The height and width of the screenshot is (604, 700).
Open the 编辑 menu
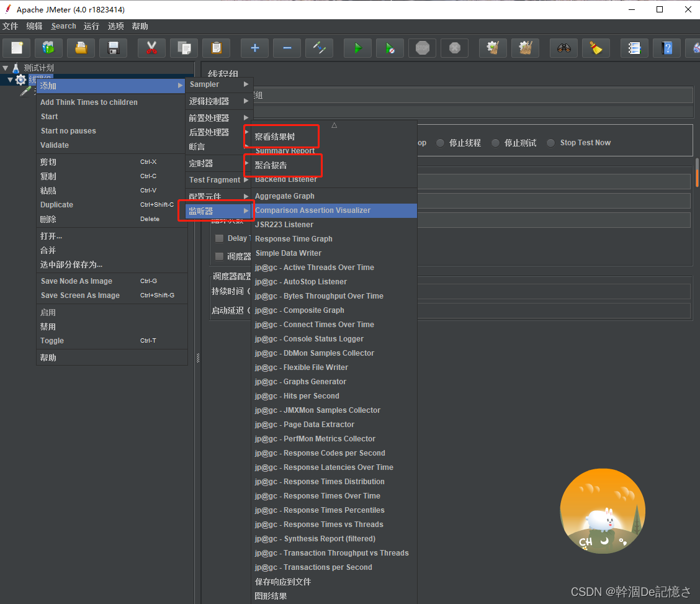[34, 26]
